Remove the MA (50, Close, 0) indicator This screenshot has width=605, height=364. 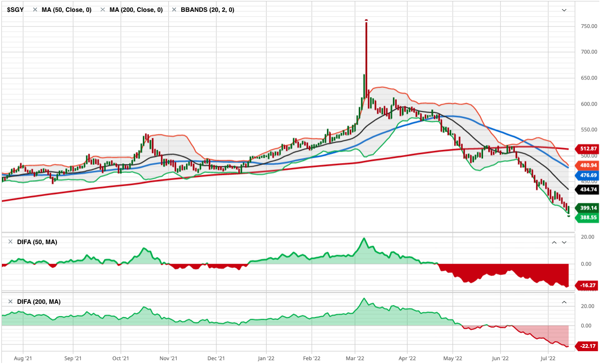tap(36, 9)
